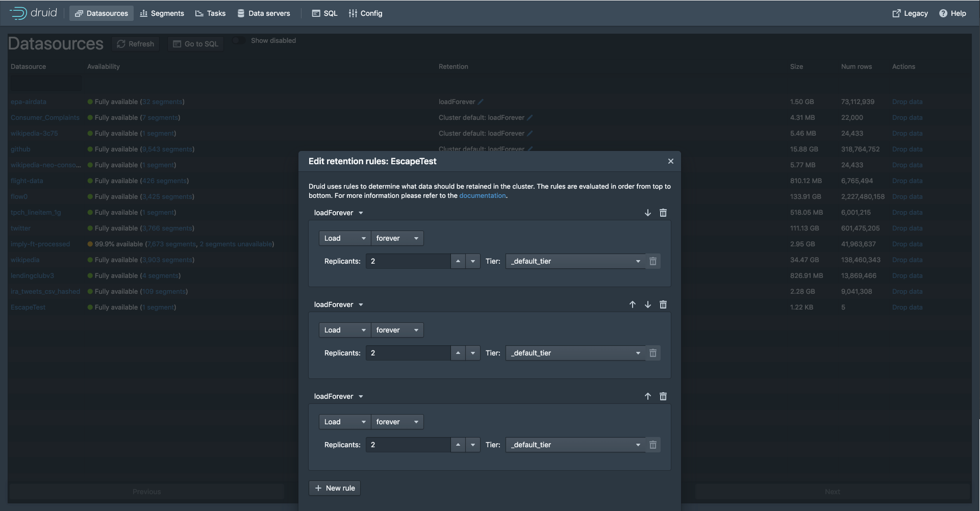The image size is (980, 511).
Task: Open Tier dropdown in first rule
Action: [x=575, y=261]
